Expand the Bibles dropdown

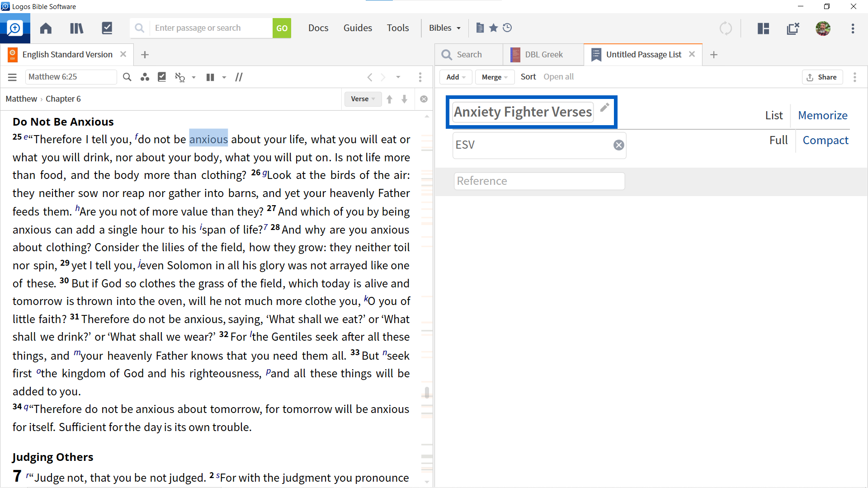click(x=445, y=28)
